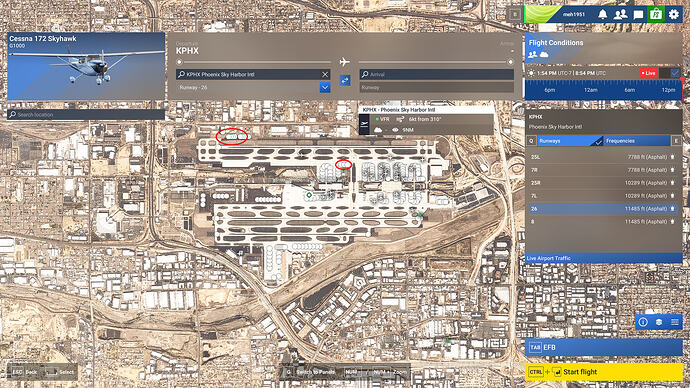The image size is (690, 388).
Task: Click the multiplayer icon under Flight Conditions
Action: click(532, 55)
